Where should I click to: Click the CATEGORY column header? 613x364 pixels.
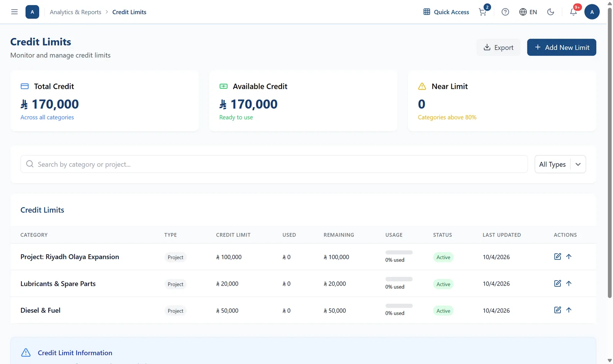(34, 235)
